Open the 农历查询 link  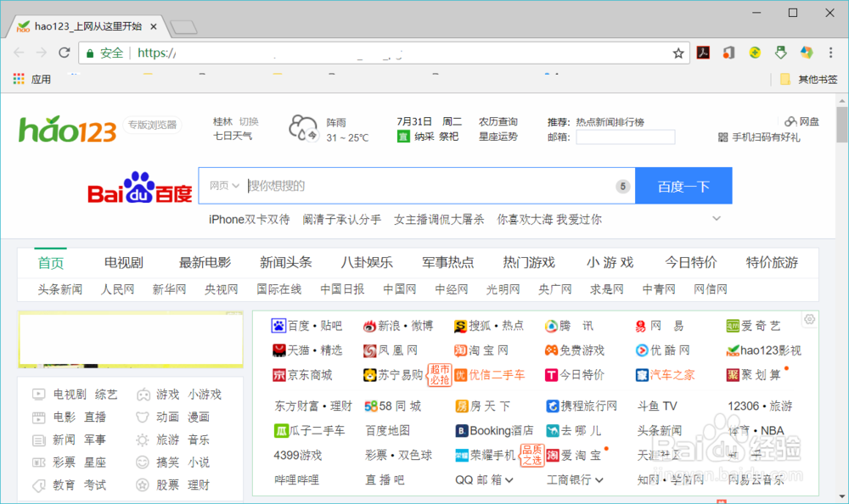coord(498,122)
